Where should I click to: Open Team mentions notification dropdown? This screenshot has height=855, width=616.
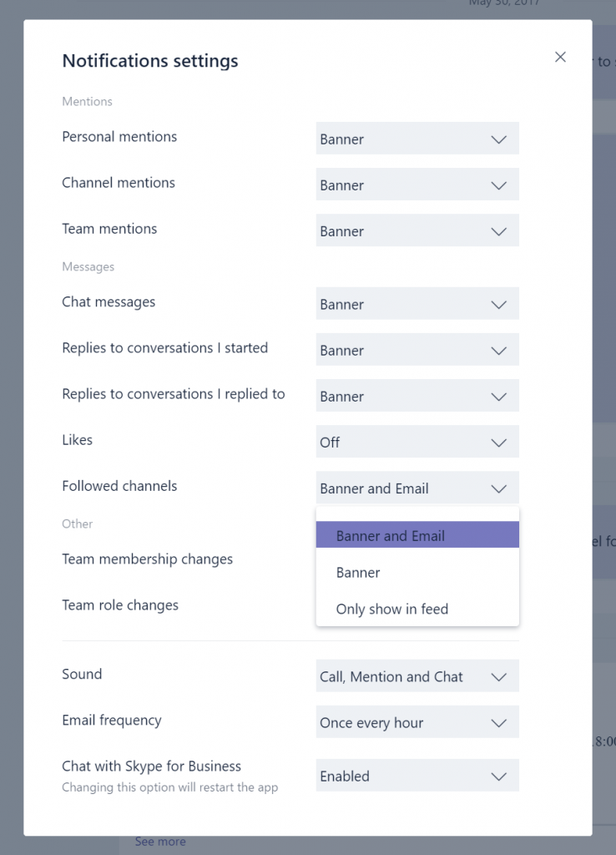[x=417, y=230]
